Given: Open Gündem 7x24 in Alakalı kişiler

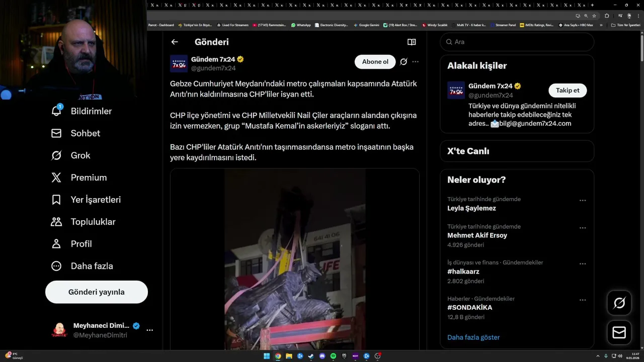Looking at the screenshot, I should click(x=491, y=86).
